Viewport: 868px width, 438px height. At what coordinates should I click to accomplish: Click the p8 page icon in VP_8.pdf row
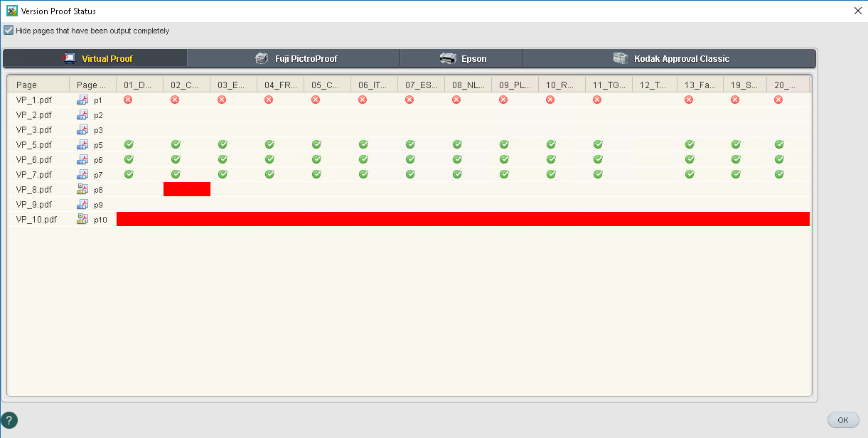pyautogui.click(x=82, y=190)
